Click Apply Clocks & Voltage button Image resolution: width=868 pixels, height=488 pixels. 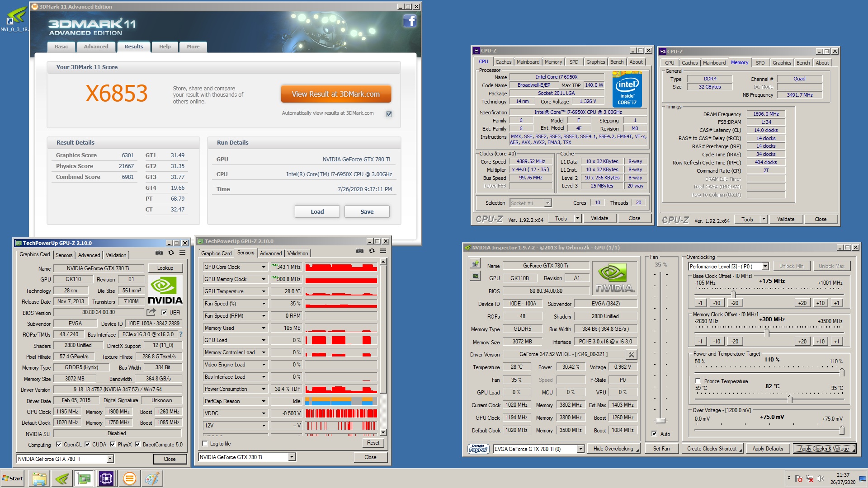824,449
